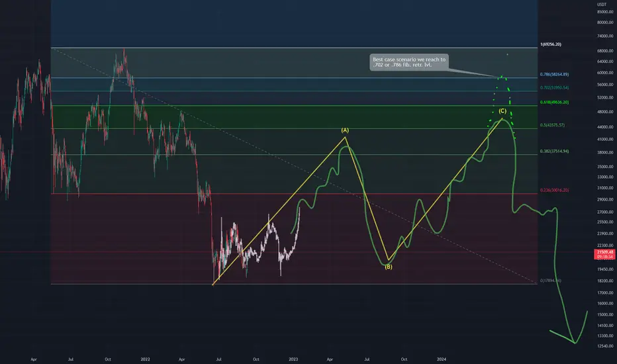Click the 41000.00 price axis label

coord(605,139)
